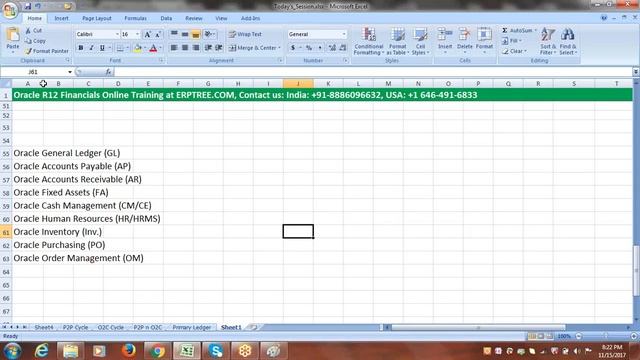Select cell Oracle General Ledger (GL)
Viewport: 640px width, 360px height.
67,153
